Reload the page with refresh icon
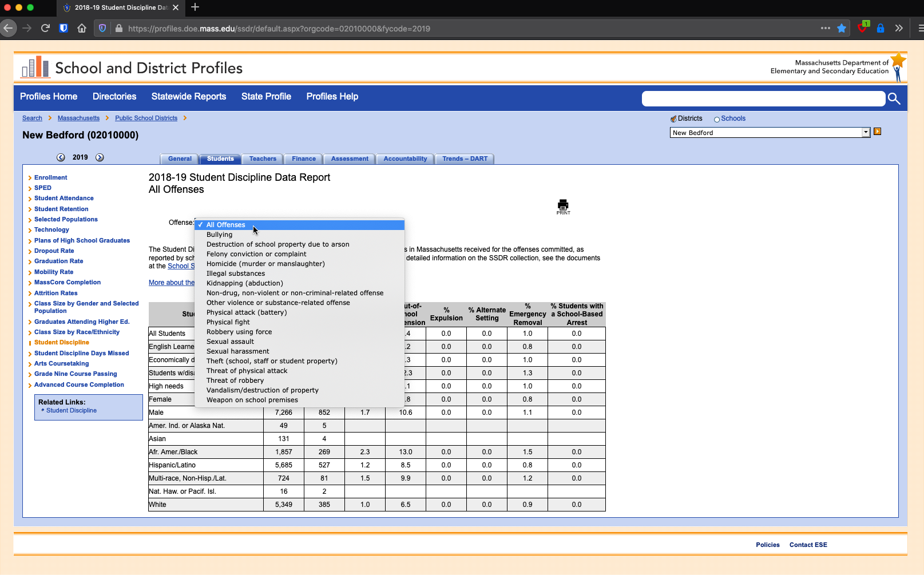 tap(45, 28)
